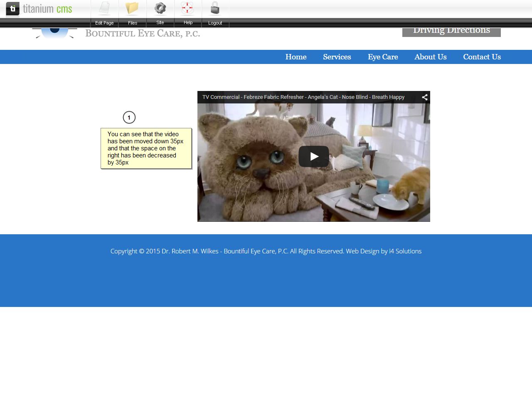The image size is (532, 400).
Task: Click the i4 Solutions footer text
Action: click(405, 251)
